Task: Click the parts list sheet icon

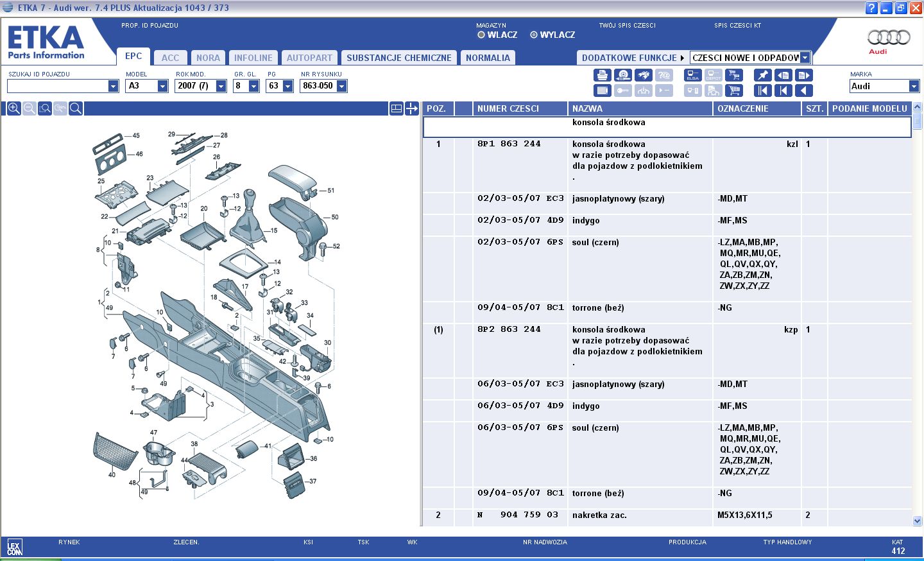Action: (601, 91)
